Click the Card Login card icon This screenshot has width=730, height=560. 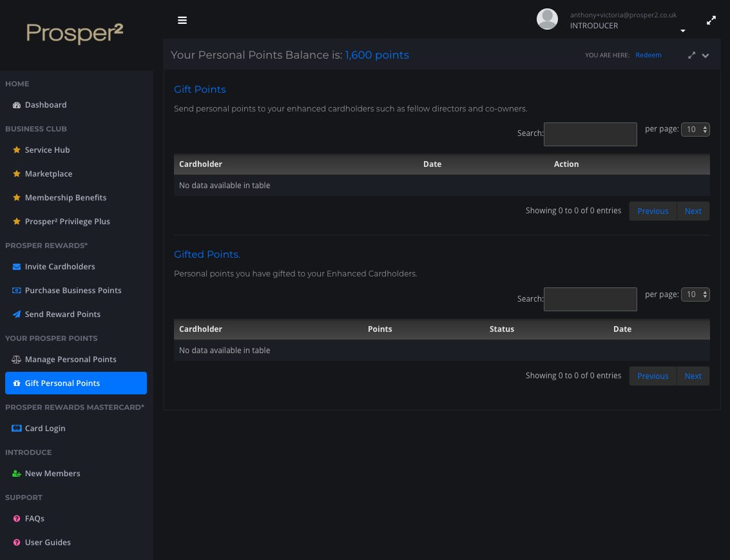[16, 429]
